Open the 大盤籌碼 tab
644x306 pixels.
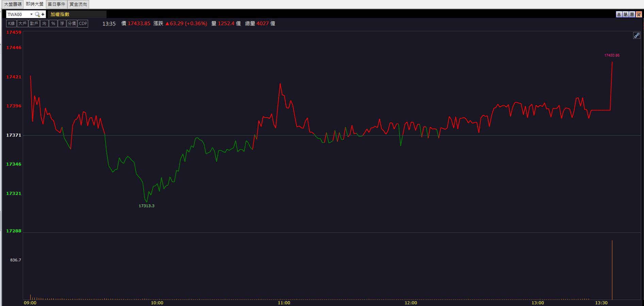tap(13, 4)
